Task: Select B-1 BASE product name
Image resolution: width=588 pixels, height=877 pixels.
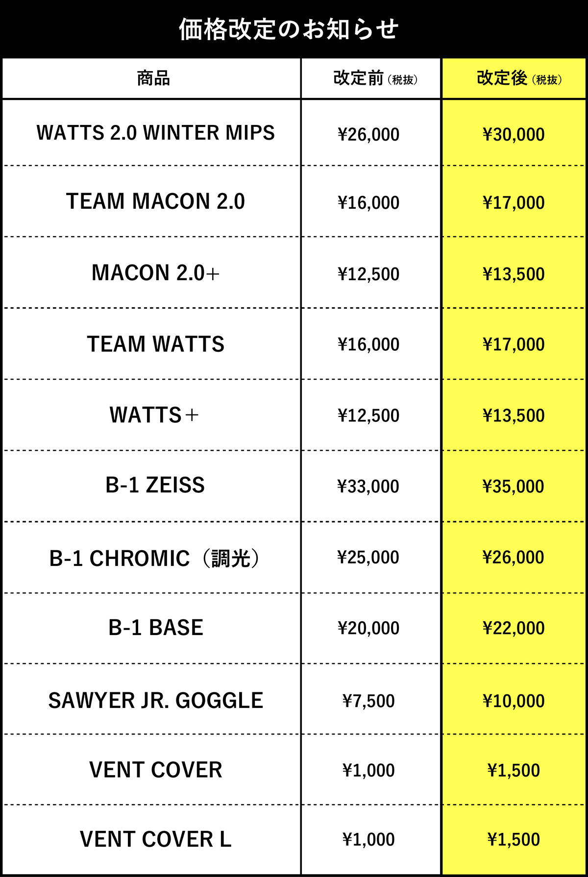Action: [x=155, y=628]
